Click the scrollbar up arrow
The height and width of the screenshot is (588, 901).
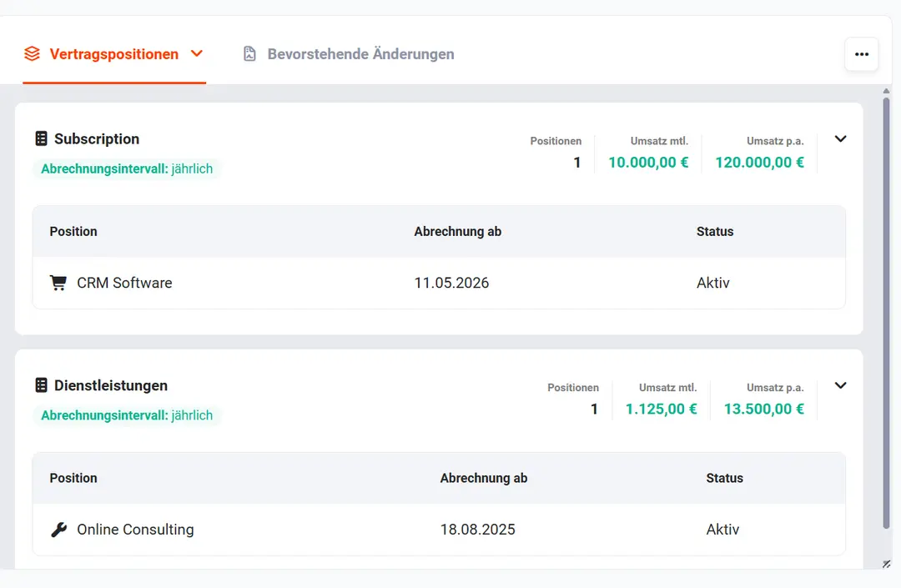(x=886, y=91)
